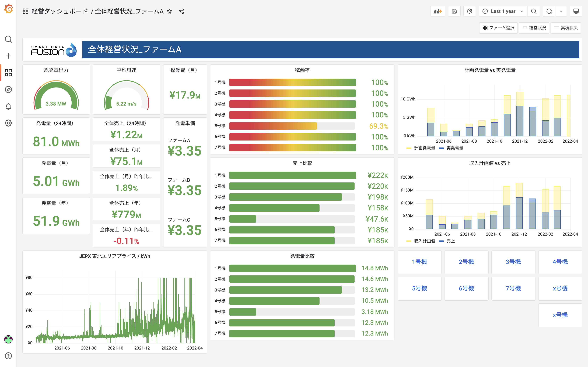
Task: Cycle view mode with monitor icon
Action: [x=576, y=11]
